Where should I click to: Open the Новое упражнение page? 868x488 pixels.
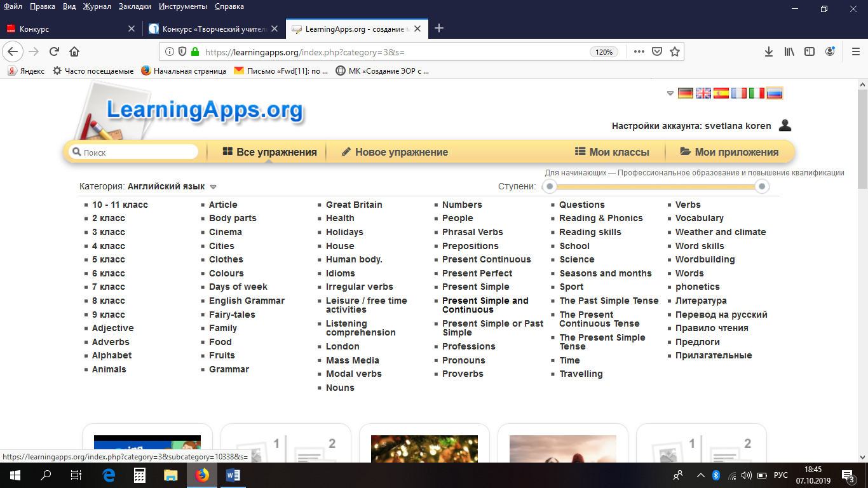[395, 152]
